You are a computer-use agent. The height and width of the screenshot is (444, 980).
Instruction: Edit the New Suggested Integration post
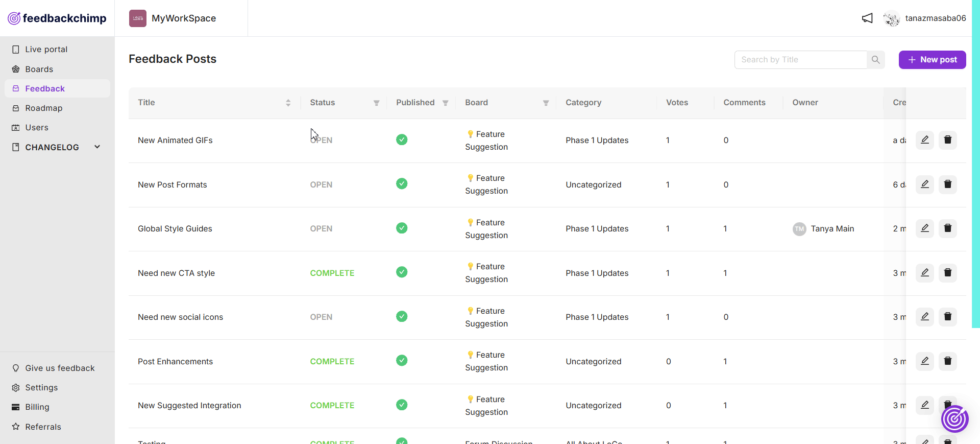pyautogui.click(x=925, y=405)
